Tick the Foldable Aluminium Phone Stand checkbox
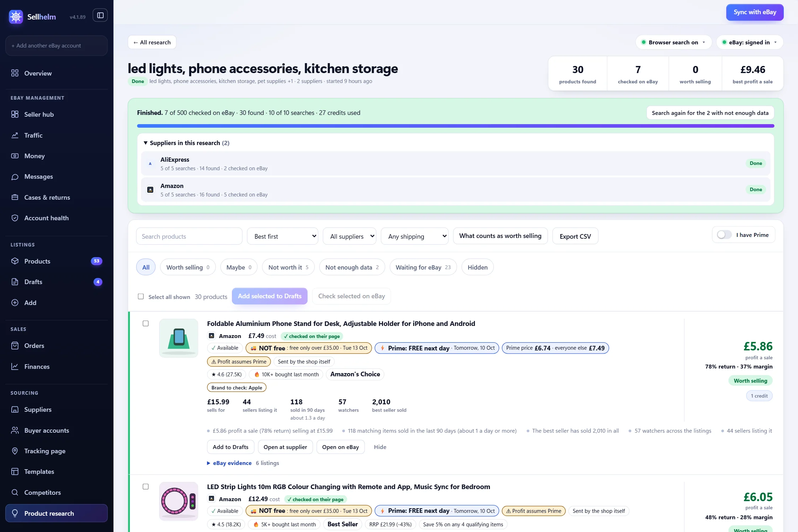Viewport: 798px width, 532px height. click(145, 323)
